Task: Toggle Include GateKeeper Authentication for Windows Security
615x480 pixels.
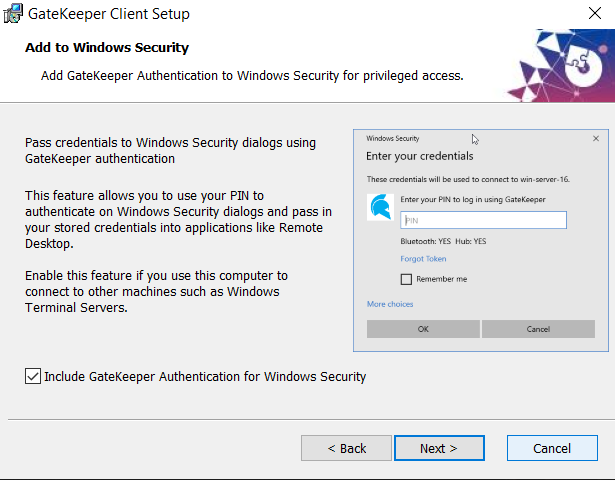Action: point(33,377)
